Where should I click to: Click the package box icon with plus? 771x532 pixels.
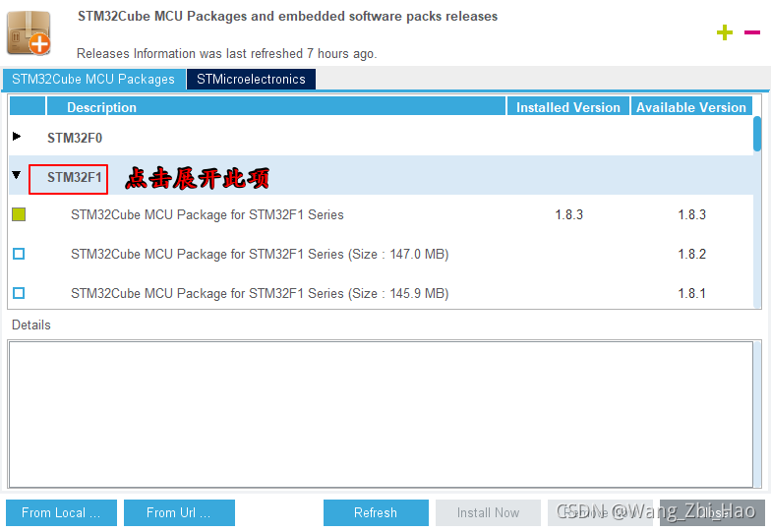(30, 32)
